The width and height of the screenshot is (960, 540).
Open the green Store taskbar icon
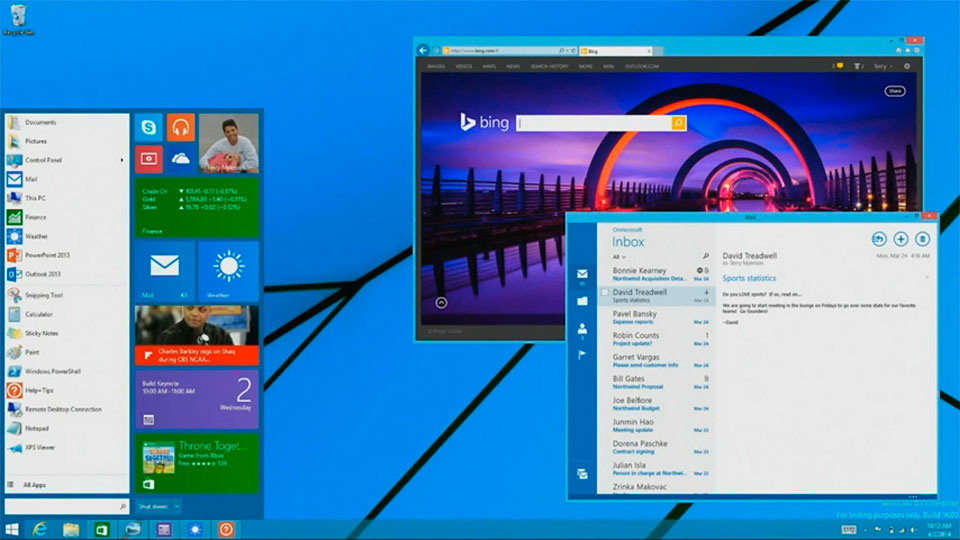102,529
